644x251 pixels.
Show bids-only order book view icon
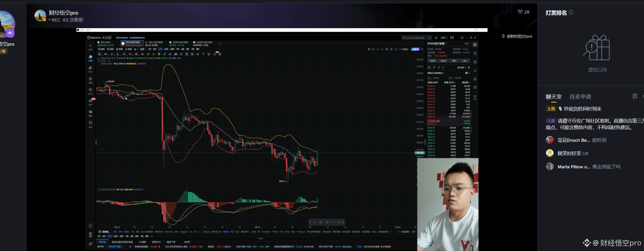(x=434, y=67)
